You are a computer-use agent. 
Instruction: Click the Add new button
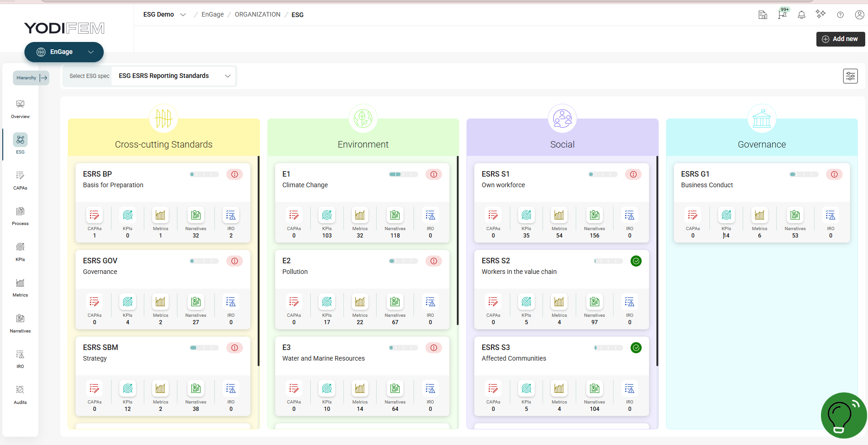pyautogui.click(x=840, y=39)
